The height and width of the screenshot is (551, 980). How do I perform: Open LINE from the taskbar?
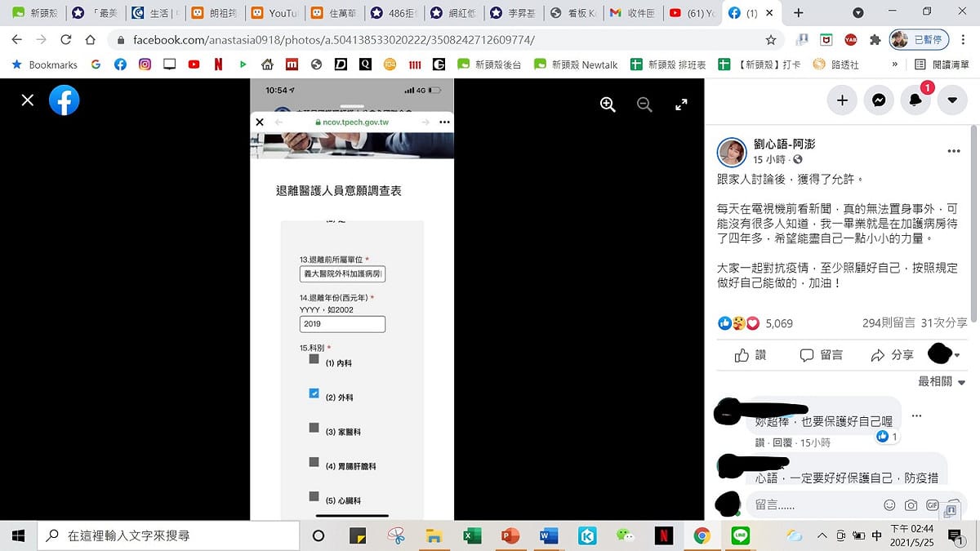pos(741,535)
